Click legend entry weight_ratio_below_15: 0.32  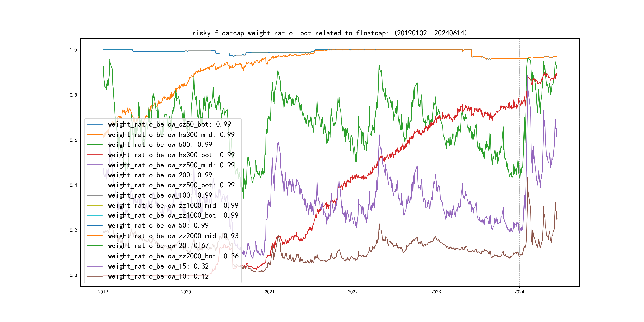[158, 266]
